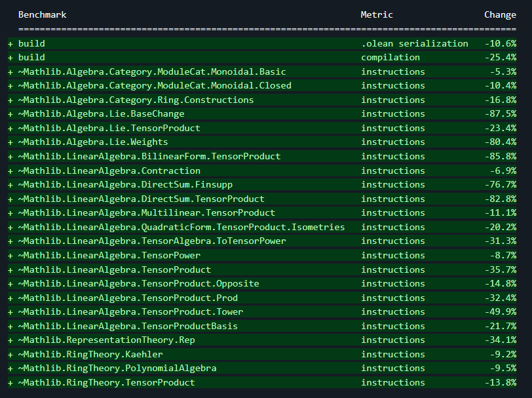Click Mathlib.Algebra.Category.Ring.Constructions benchmark name

click(136, 100)
